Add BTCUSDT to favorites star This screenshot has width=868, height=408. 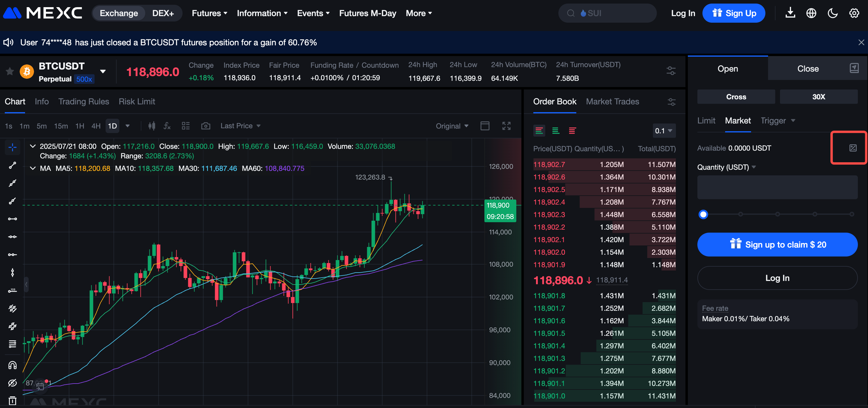click(10, 71)
